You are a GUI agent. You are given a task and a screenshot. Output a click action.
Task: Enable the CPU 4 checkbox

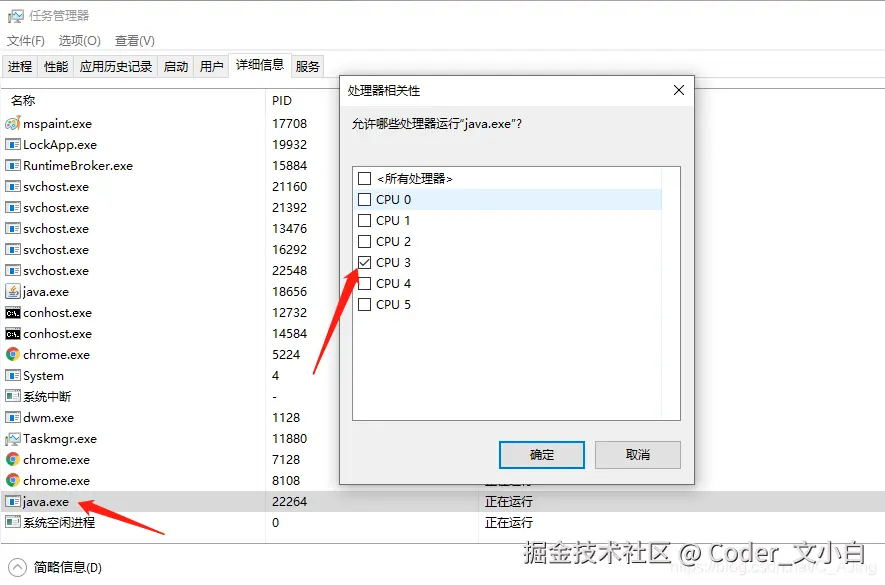tap(365, 283)
